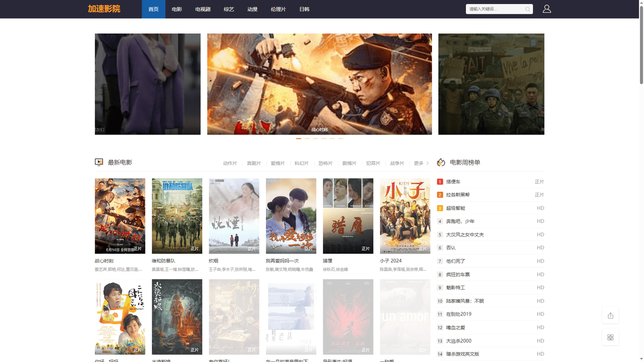The image size is (644, 362).
Task: Filter by 恐怖片 genre link
Action: point(325,163)
